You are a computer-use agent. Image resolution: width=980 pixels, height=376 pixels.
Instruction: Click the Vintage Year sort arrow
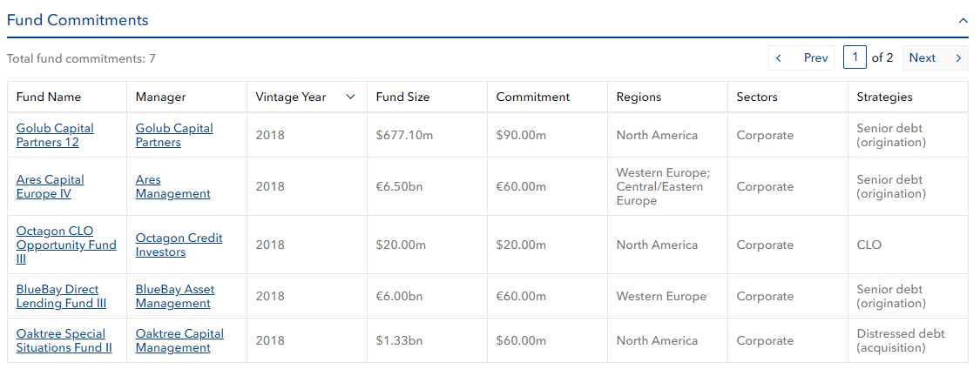click(x=351, y=97)
